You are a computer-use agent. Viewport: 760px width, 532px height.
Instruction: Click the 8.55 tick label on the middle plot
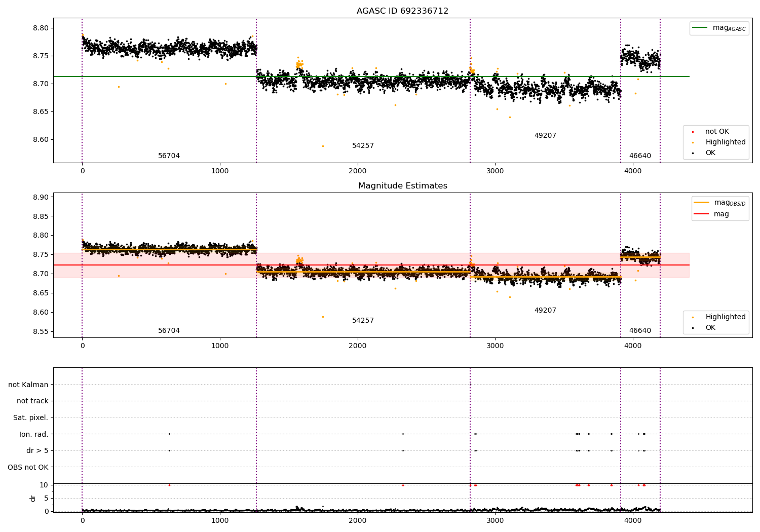(x=41, y=332)
